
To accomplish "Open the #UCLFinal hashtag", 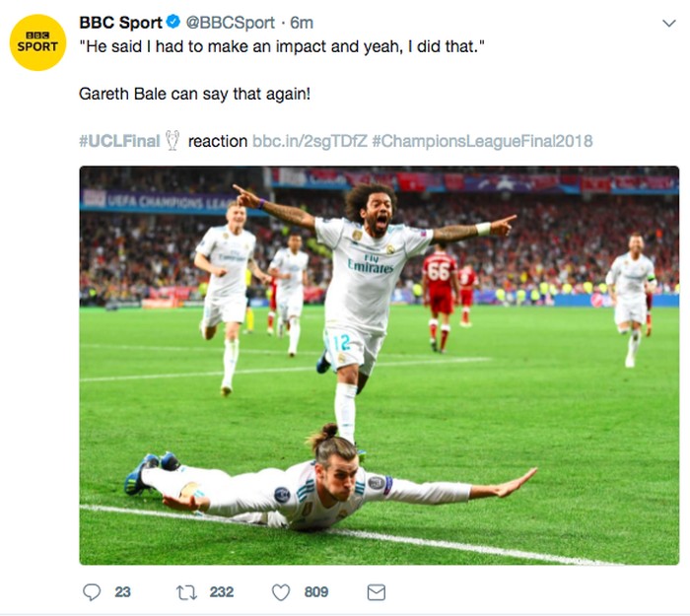I will [x=118, y=141].
